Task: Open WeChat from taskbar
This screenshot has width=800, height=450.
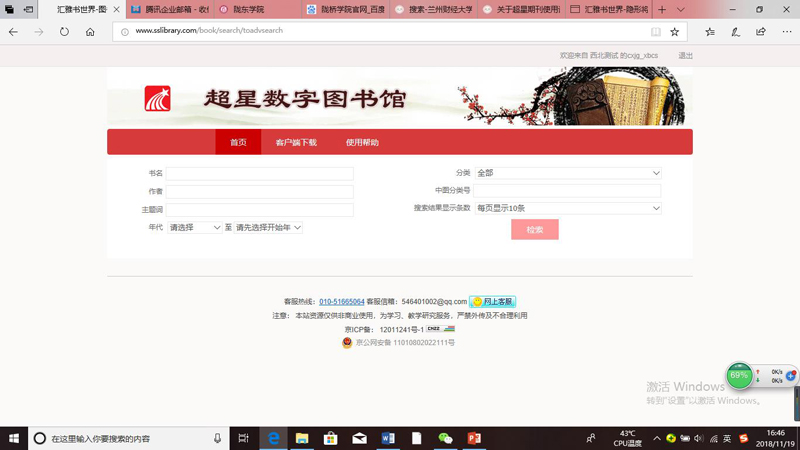Action: coord(445,438)
